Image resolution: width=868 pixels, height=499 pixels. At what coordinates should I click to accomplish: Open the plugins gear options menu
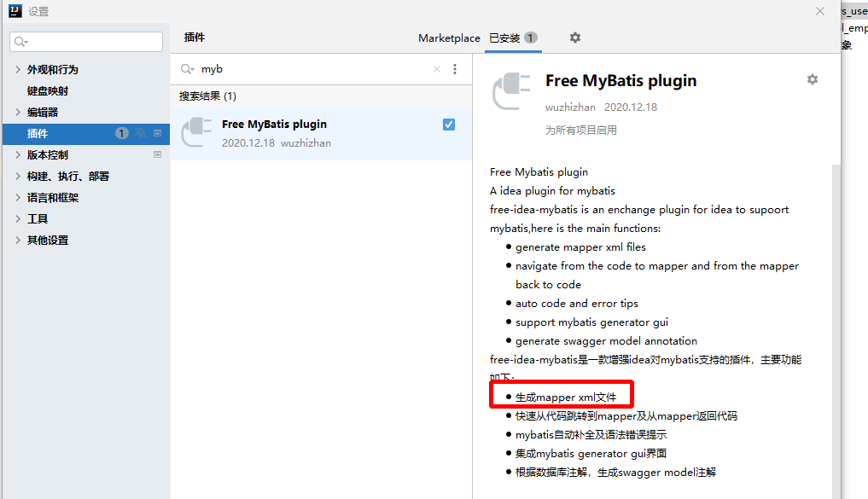pos(575,38)
